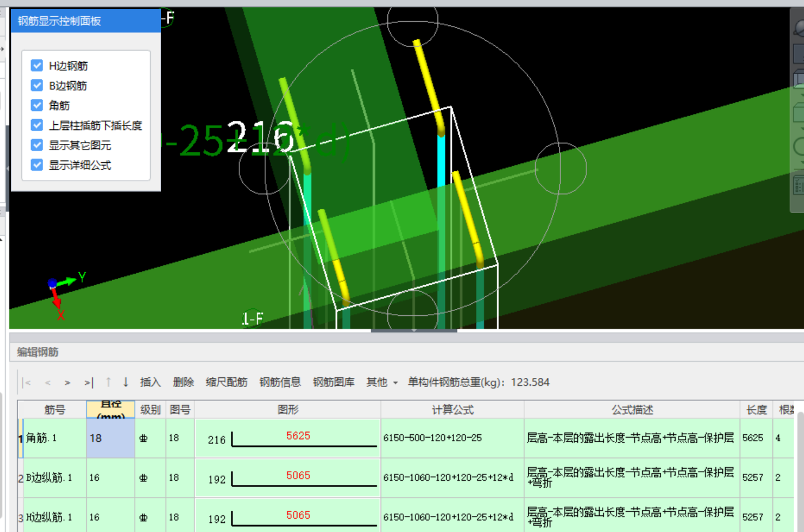This screenshot has width=804, height=532.
Task: Move selected rebar row up
Action: [108, 382]
